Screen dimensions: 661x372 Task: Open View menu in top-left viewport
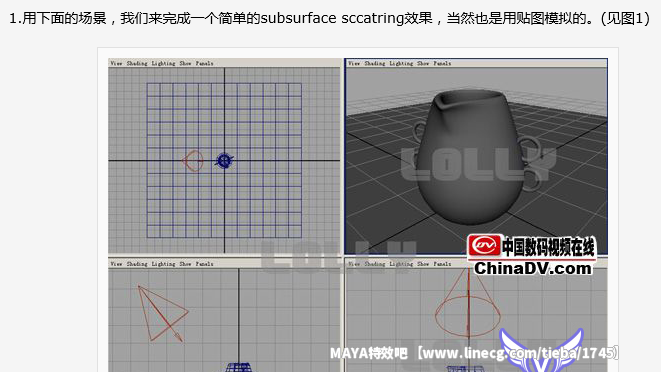(116, 63)
